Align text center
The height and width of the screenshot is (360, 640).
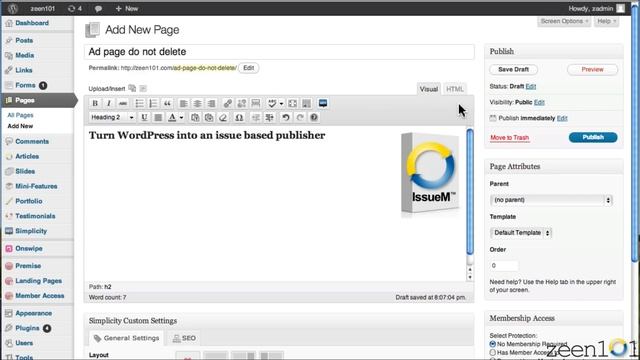tap(198, 103)
